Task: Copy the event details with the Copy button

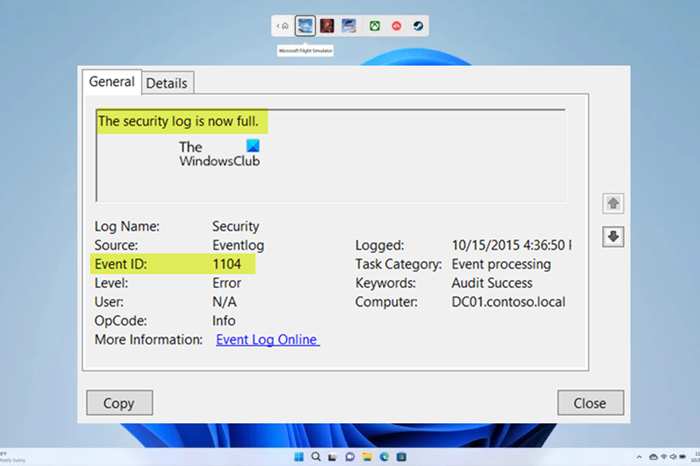Action: tap(119, 403)
